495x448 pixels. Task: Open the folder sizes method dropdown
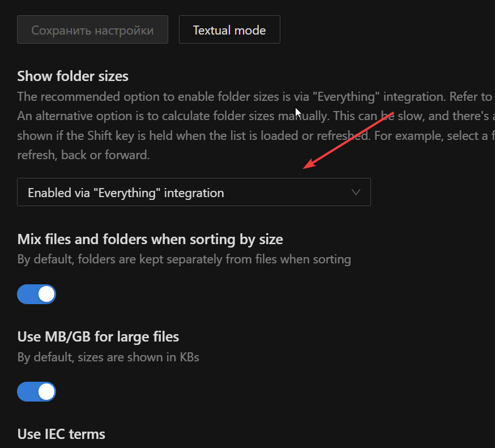194,193
